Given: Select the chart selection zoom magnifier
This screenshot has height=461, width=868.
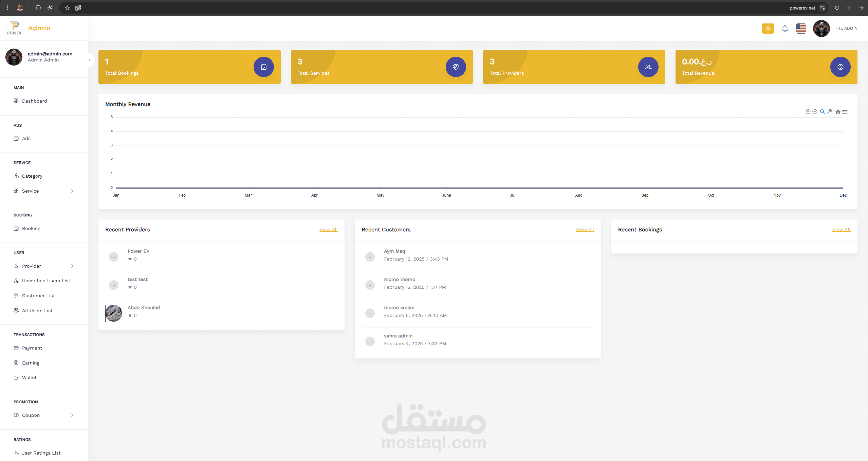Looking at the screenshot, I should pos(823,112).
